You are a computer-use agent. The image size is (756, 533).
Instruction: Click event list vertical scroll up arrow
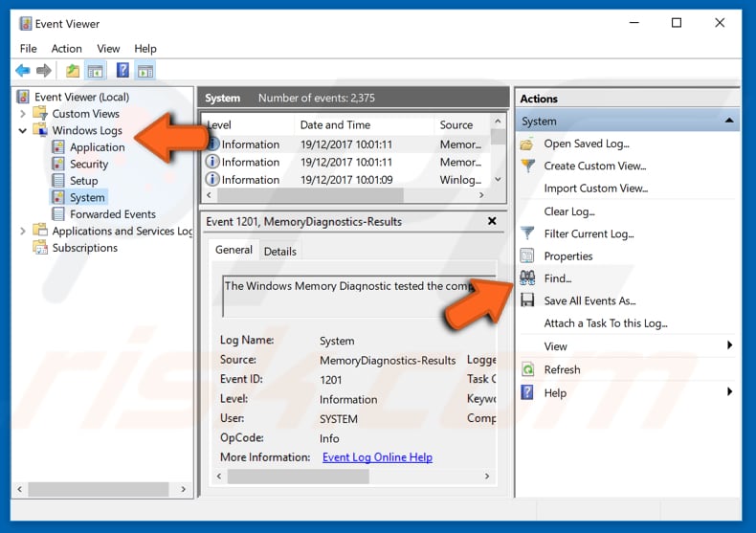498,121
